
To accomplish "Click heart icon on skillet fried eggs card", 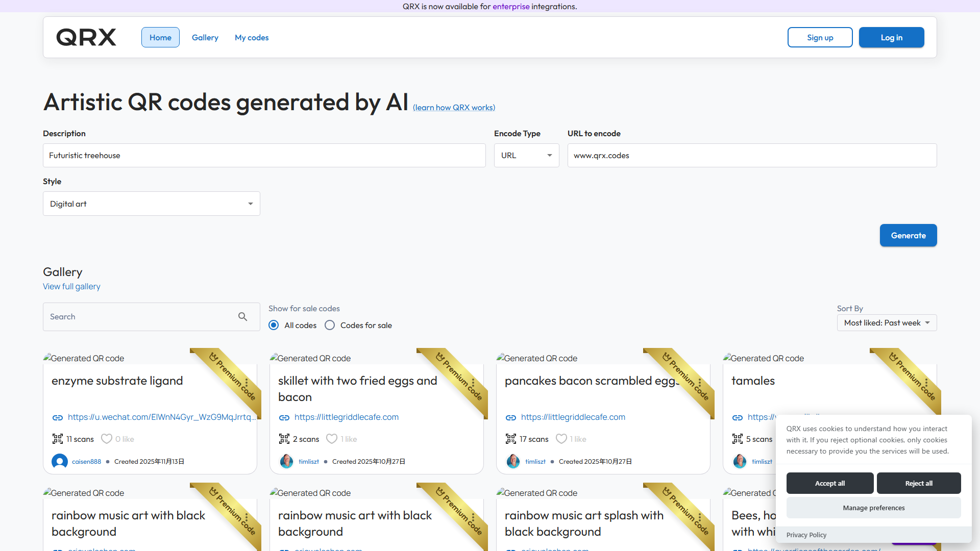I will [332, 439].
